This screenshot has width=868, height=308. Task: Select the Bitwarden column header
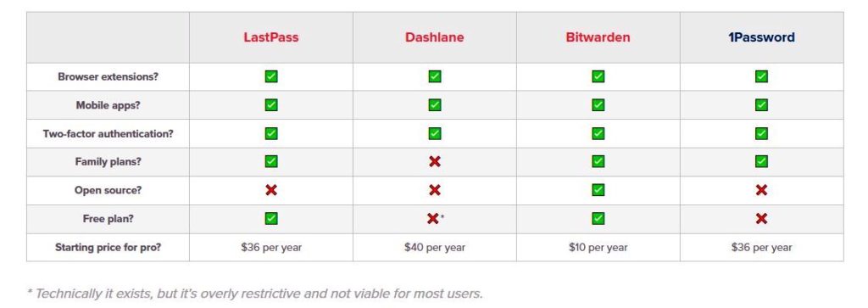[x=598, y=37]
